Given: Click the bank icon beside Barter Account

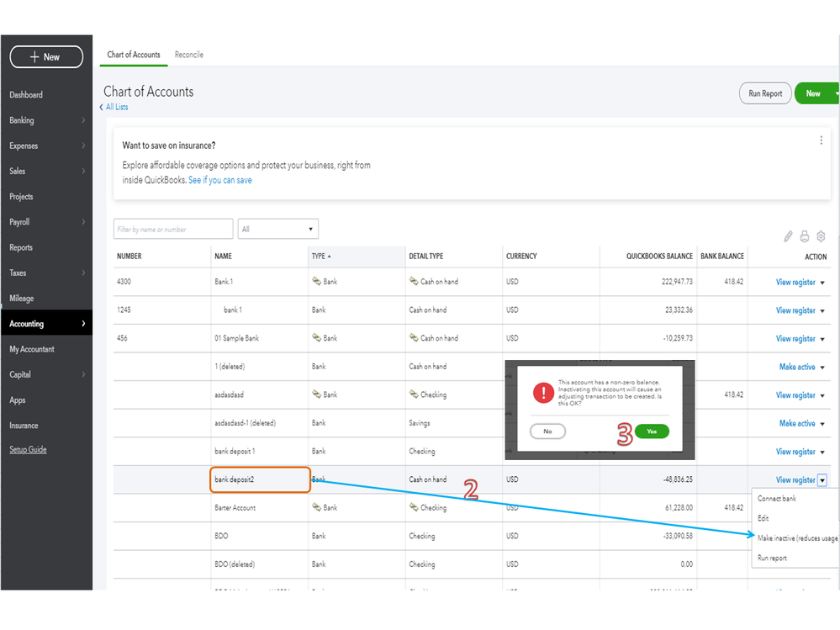Looking at the screenshot, I should click(x=317, y=507).
